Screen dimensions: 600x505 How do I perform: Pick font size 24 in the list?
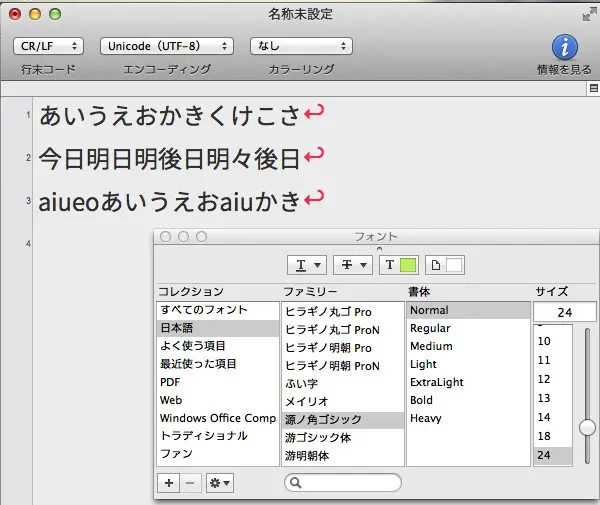[x=553, y=455]
